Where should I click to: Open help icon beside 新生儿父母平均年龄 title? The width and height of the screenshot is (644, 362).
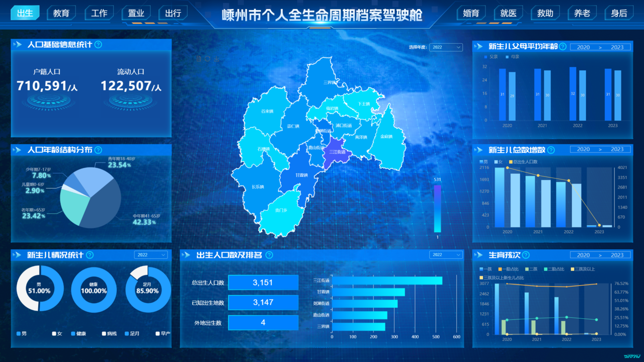point(563,47)
